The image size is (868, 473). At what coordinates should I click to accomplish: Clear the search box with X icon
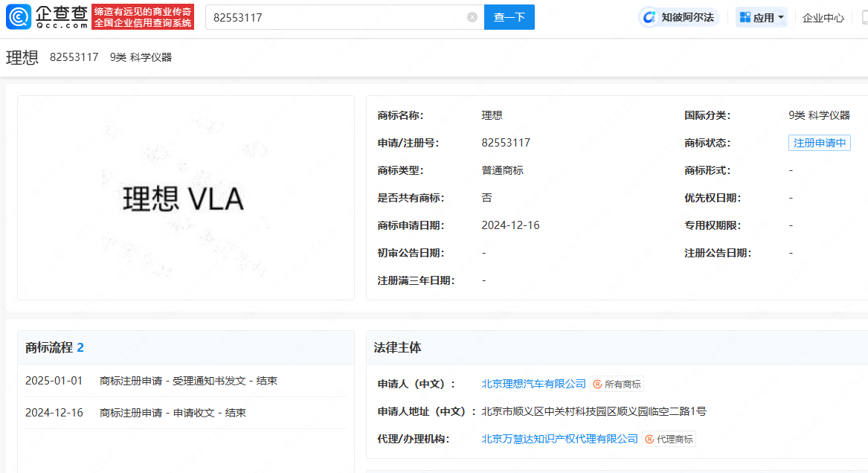tap(472, 17)
